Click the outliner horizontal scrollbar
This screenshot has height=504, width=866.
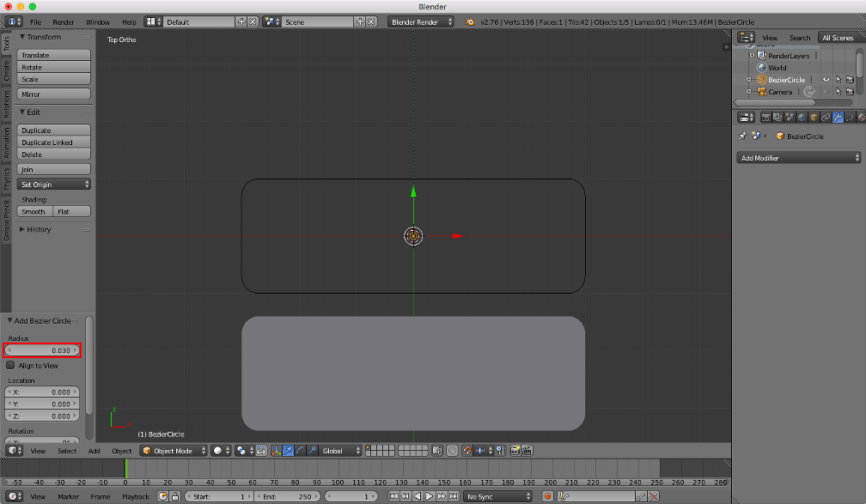pyautogui.click(x=775, y=102)
